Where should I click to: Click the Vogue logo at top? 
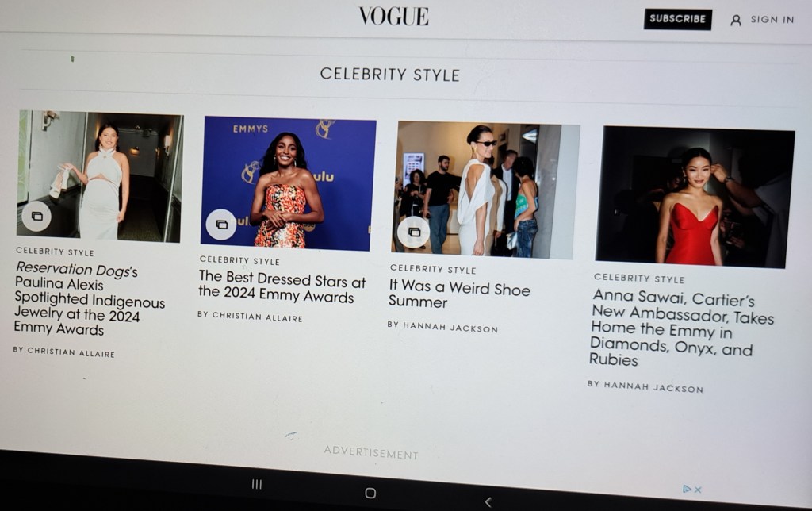(x=393, y=16)
